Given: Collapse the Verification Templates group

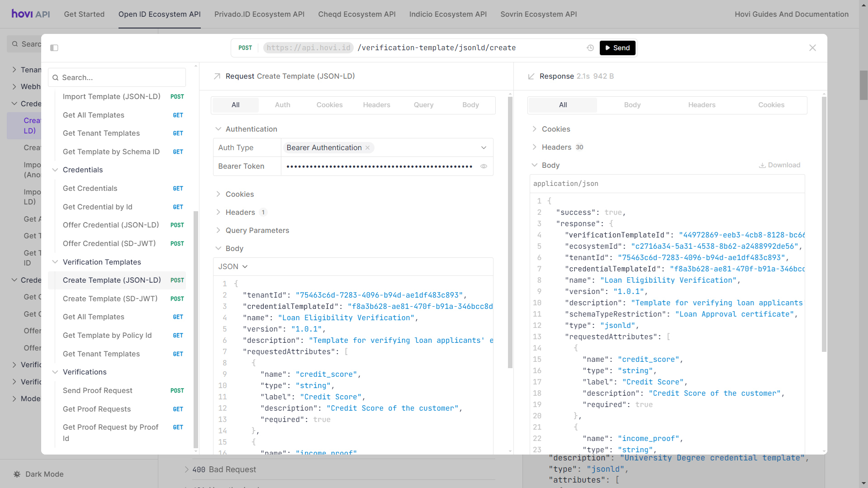Looking at the screenshot, I should (55, 262).
